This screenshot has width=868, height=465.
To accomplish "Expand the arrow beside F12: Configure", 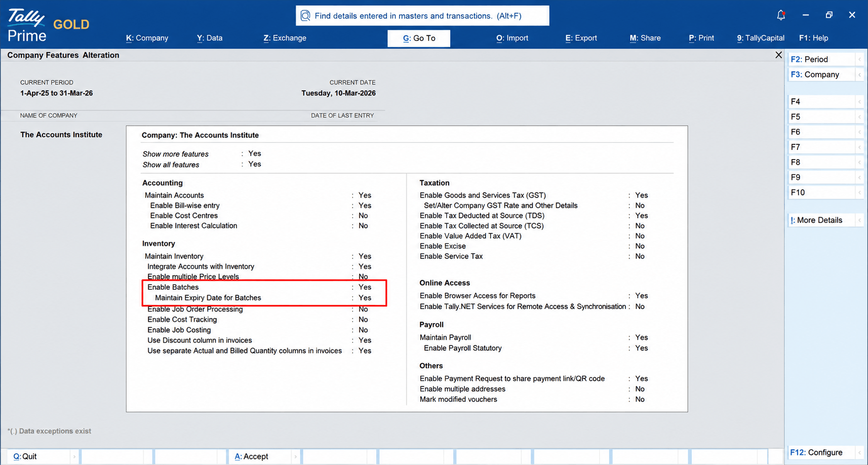I will [x=860, y=452].
